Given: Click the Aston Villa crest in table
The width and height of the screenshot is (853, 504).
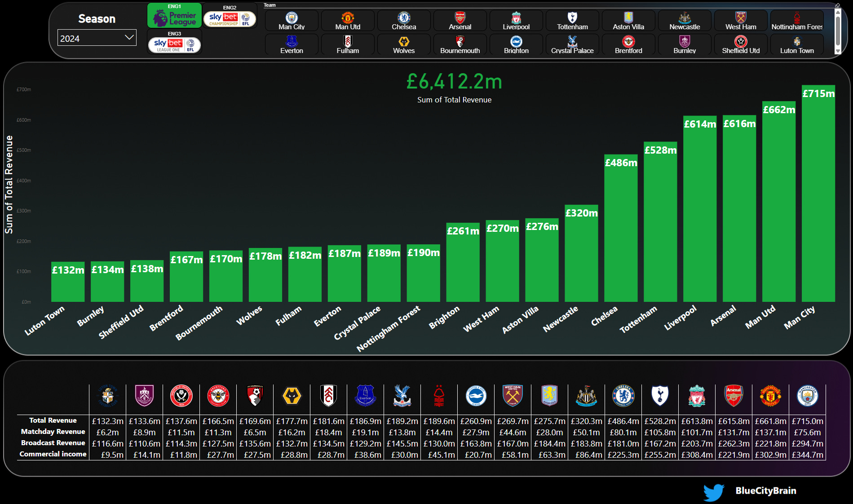Looking at the screenshot, I should point(550,396).
